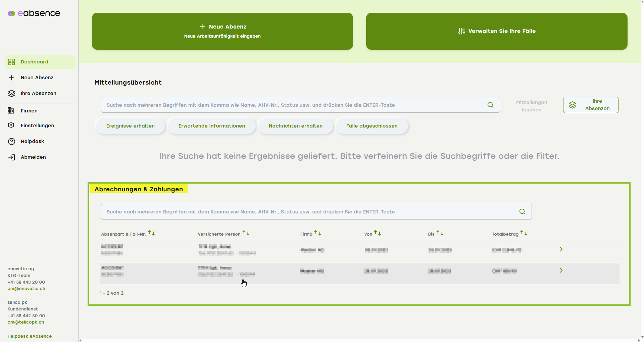Click the eabsence logo
This screenshot has width=644, height=342.
click(34, 13)
